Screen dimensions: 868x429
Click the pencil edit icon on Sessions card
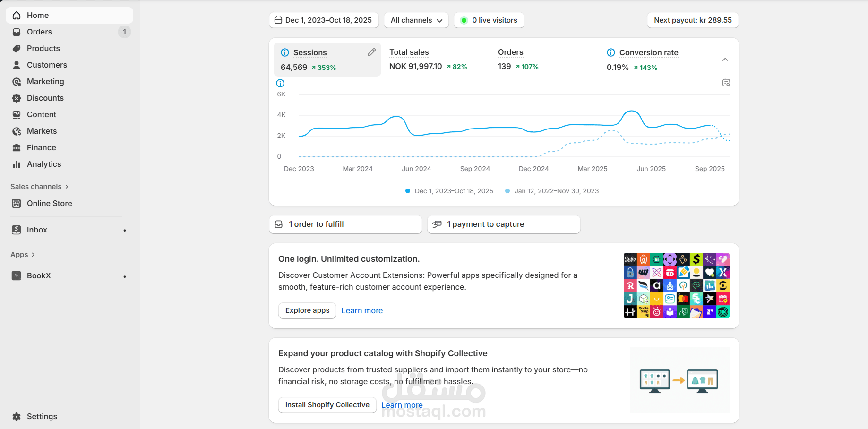(x=372, y=52)
